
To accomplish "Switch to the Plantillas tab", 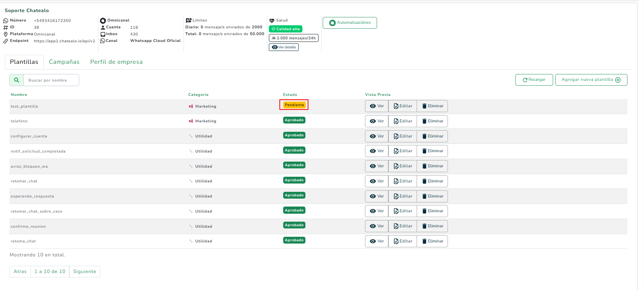I will coord(24,62).
